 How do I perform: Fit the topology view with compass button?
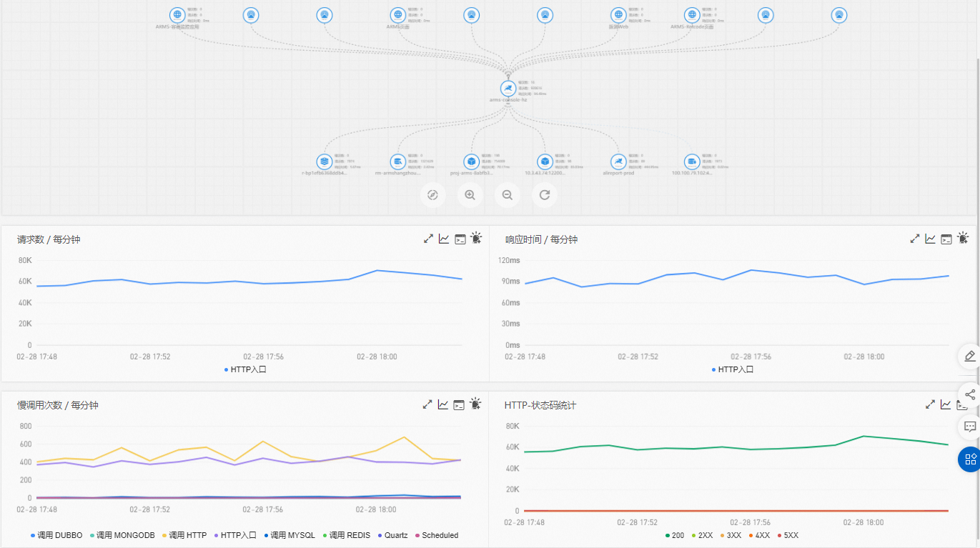(x=432, y=194)
